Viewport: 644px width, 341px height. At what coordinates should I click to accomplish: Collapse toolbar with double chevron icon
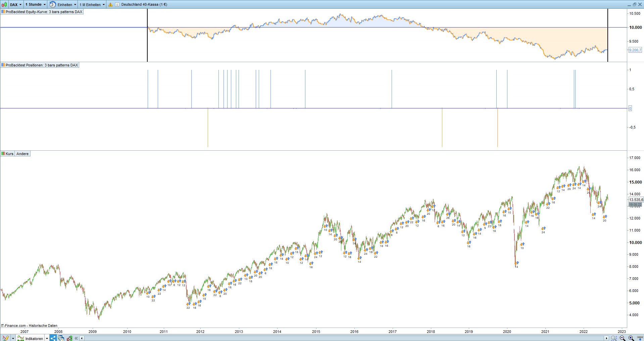coord(77,338)
